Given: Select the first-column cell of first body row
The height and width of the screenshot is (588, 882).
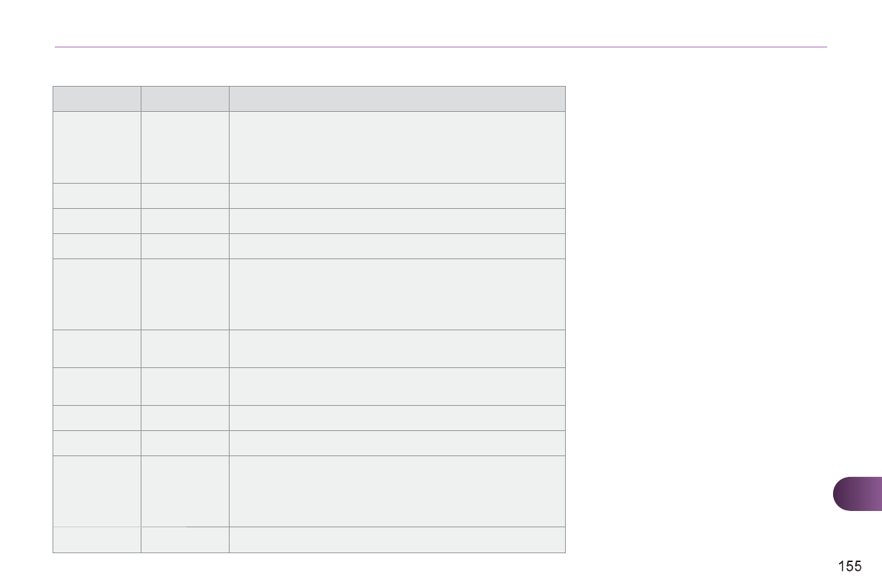Looking at the screenshot, I should [x=96, y=147].
